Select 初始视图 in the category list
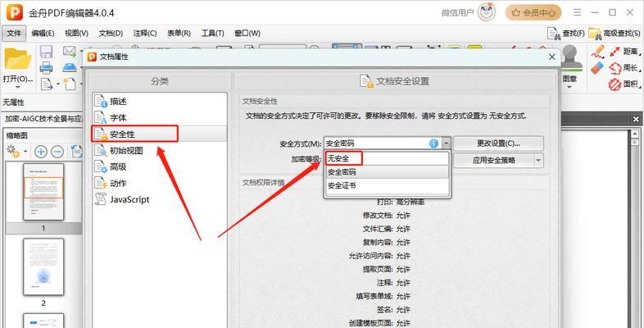Screen dimensions: 644x328 [159, 150]
